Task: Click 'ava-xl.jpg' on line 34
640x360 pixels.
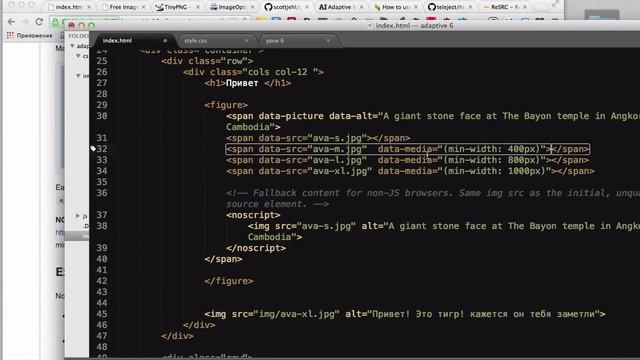Action: (x=340, y=171)
